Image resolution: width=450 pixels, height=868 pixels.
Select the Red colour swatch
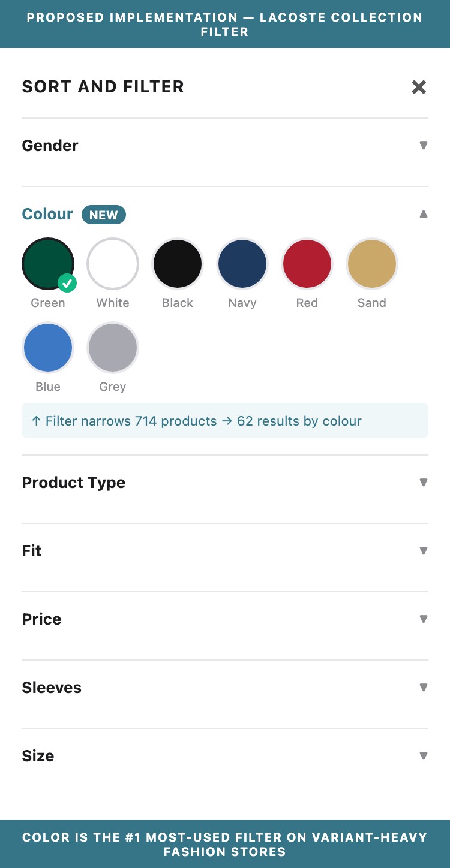pos(307,264)
